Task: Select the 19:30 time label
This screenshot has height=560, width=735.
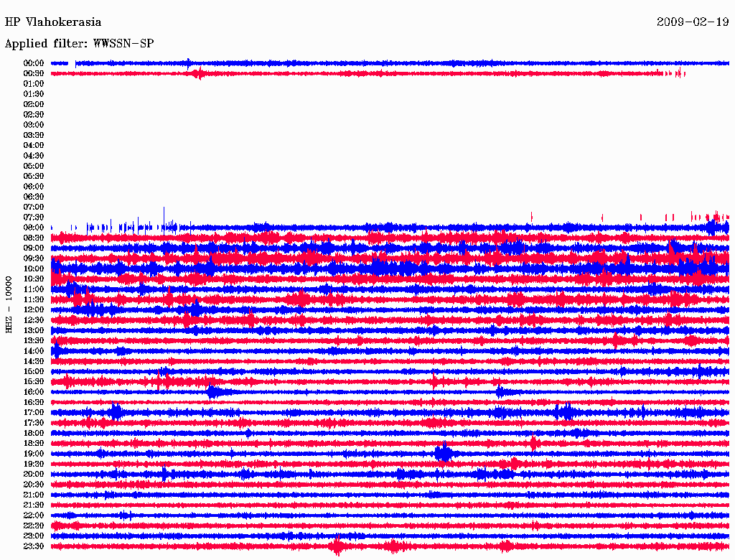Action: [x=33, y=464]
